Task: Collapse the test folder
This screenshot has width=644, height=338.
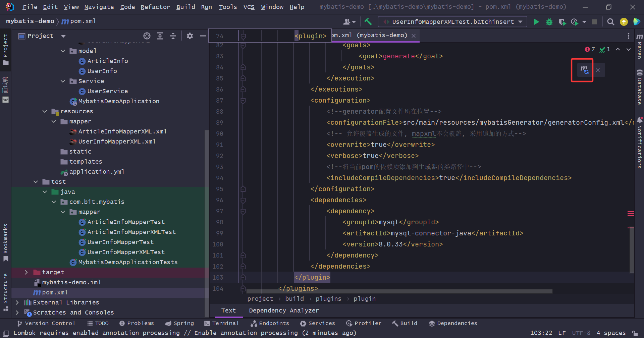Action: [36, 182]
